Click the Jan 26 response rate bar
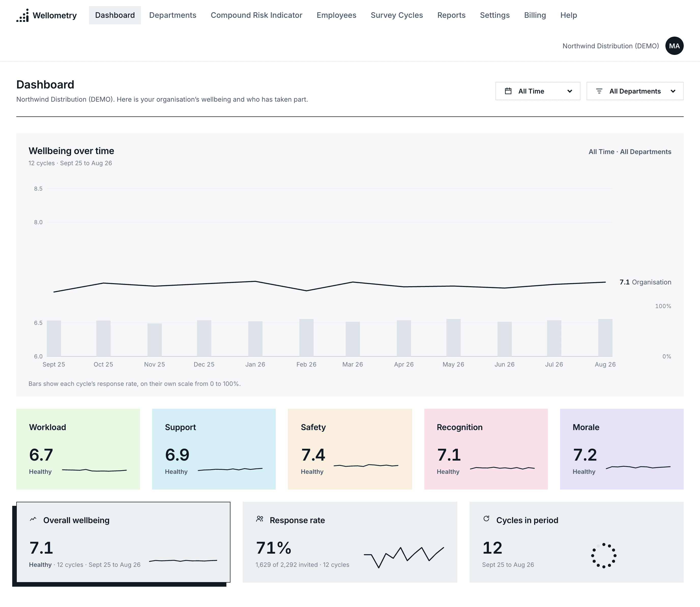The width and height of the screenshot is (700, 607). point(255,339)
